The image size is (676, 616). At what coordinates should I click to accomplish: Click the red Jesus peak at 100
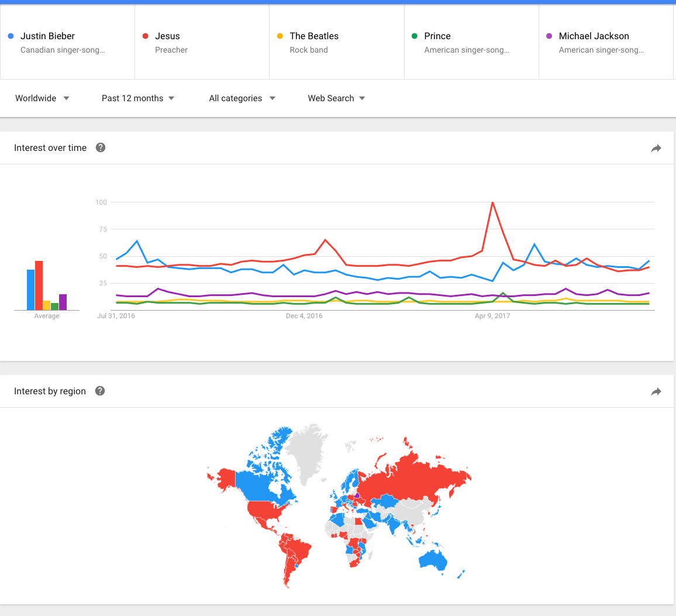click(x=492, y=203)
